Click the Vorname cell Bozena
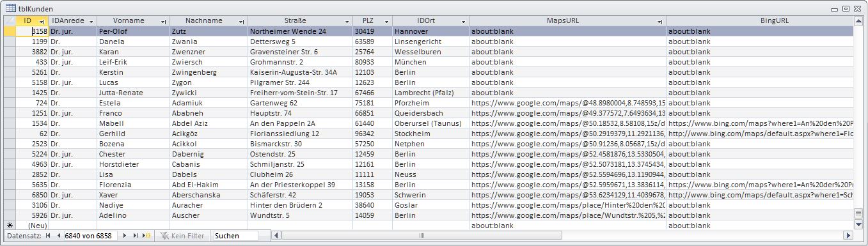Image resolution: width=868 pixels, height=246 pixels. [x=133, y=144]
